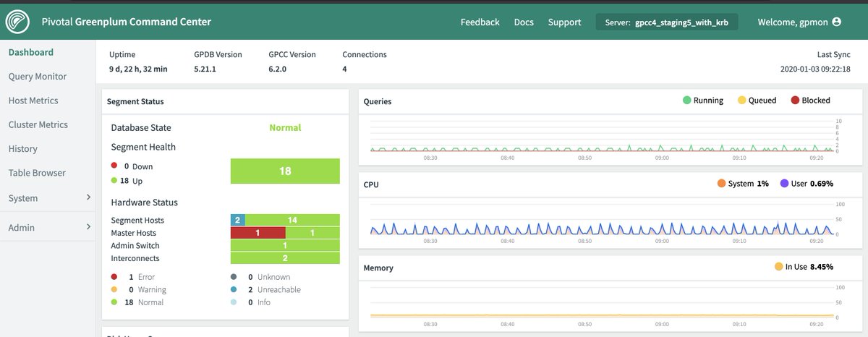Click the Pivotal Greenplum logo icon
The height and width of the screenshot is (337, 868).
coord(17,22)
